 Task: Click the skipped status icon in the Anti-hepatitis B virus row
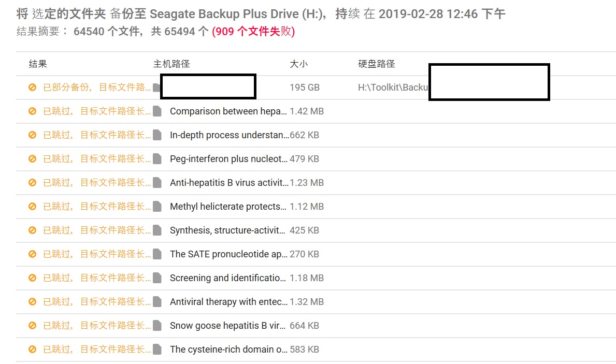pos(32,183)
